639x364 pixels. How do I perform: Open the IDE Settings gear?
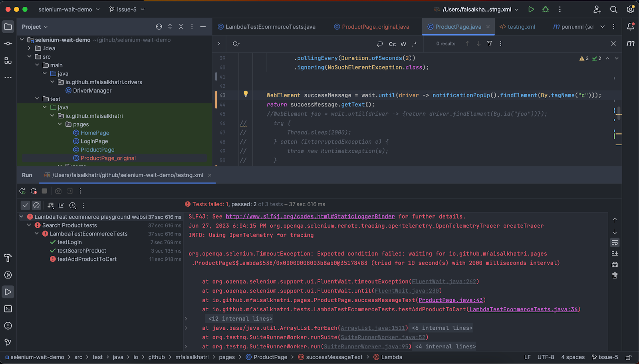click(x=630, y=9)
